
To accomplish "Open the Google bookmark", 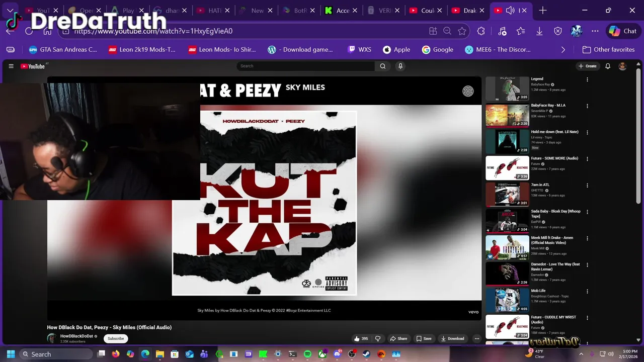I will tap(438, 49).
